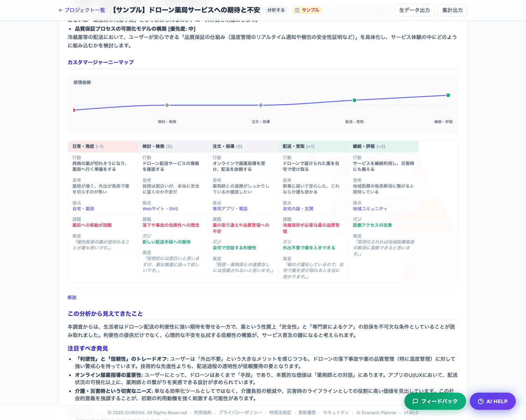The image size is (526, 420).
Task: Click the 集計出力 button
Action: (452, 10)
